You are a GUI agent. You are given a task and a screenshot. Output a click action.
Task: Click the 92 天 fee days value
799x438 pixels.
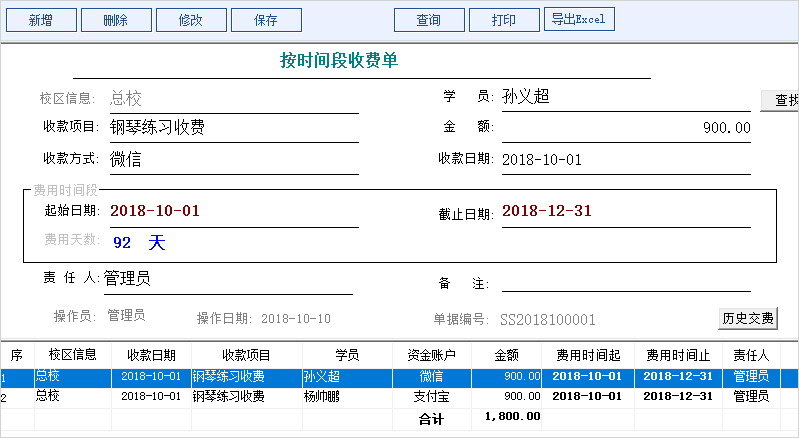point(139,242)
